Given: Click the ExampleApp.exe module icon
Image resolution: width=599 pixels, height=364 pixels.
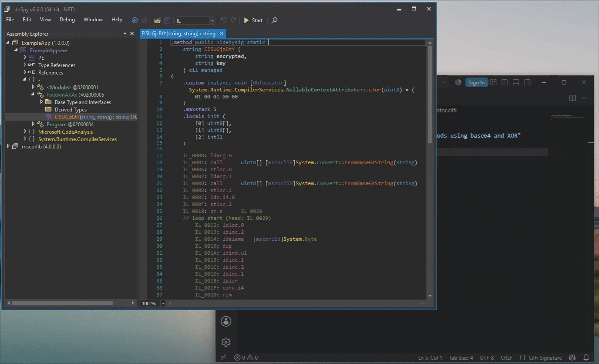Looking at the screenshot, I should pos(24,51).
